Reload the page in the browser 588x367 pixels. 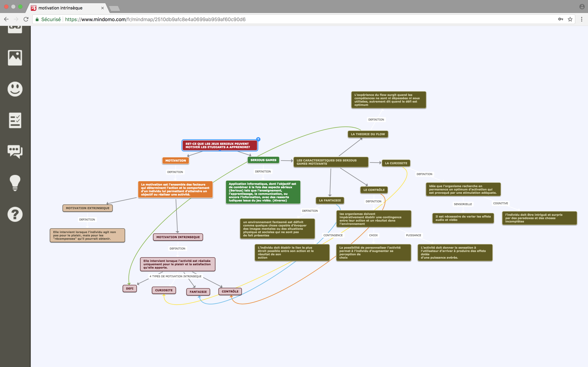(x=26, y=19)
